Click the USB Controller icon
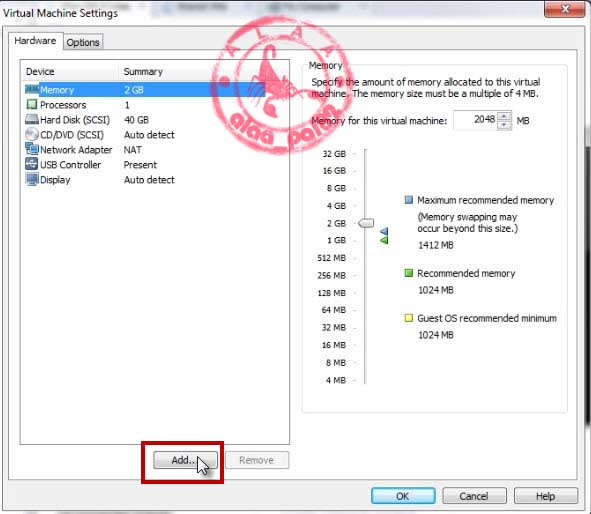Image resolution: width=591 pixels, height=514 pixels. click(x=32, y=164)
